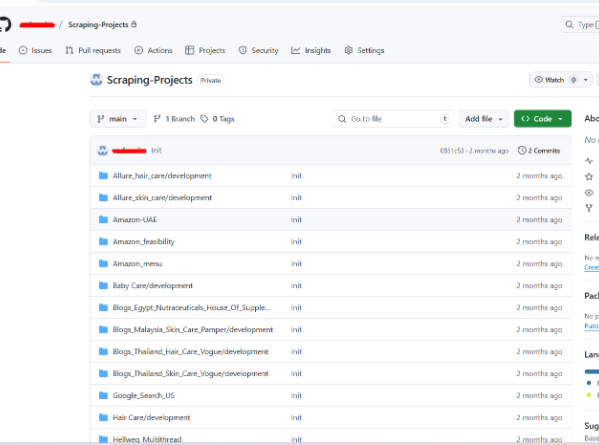Image resolution: width=599 pixels, height=445 pixels.
Task: Click the languages color bar
Action: coord(592,371)
